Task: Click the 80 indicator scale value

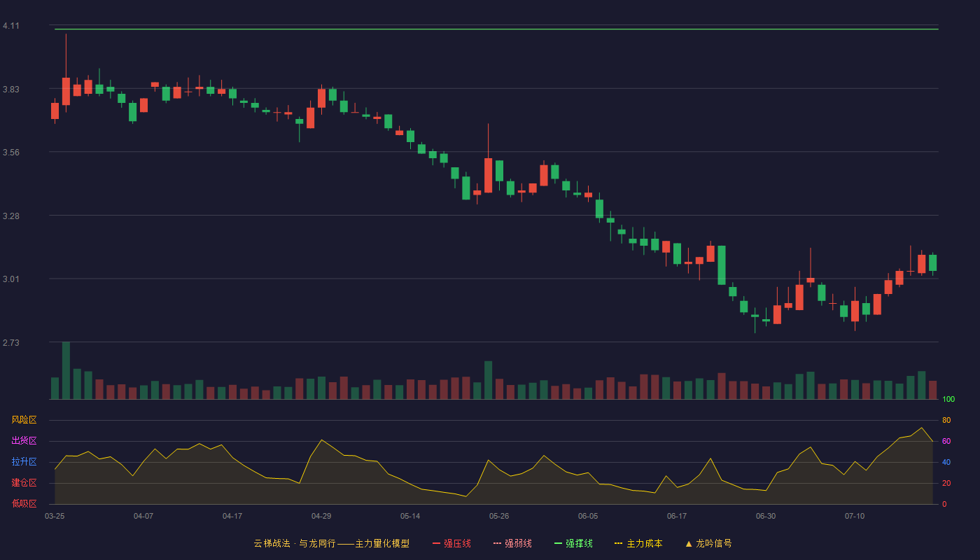Action: (x=946, y=420)
